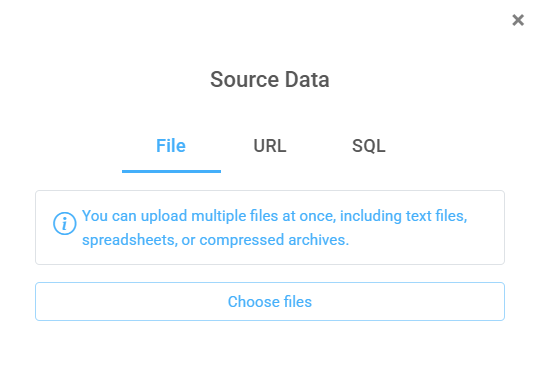
Task: Close the Source Data dialog
Action: 518,20
